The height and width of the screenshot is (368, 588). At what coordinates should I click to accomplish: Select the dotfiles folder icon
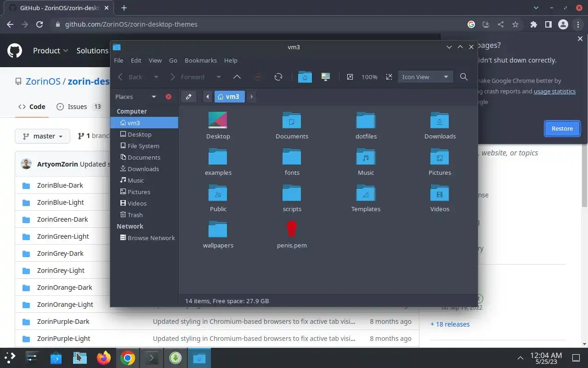tap(366, 120)
